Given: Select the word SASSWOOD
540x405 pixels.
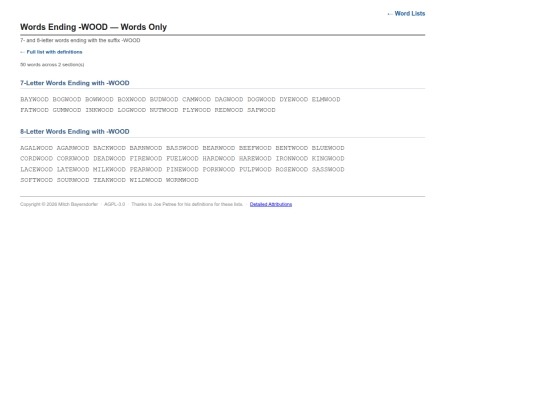Looking at the screenshot, I should (x=328, y=169).
